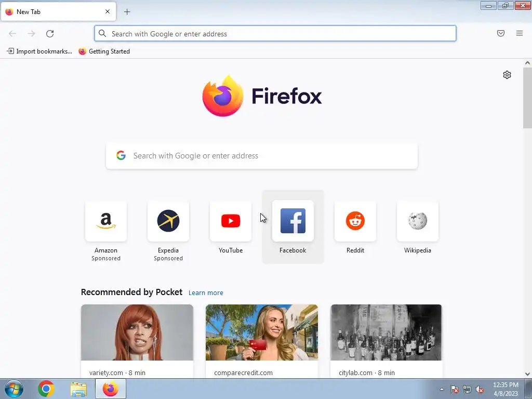Close the New Tab tab
Screen dimensions: 532x399
[x=108, y=11]
